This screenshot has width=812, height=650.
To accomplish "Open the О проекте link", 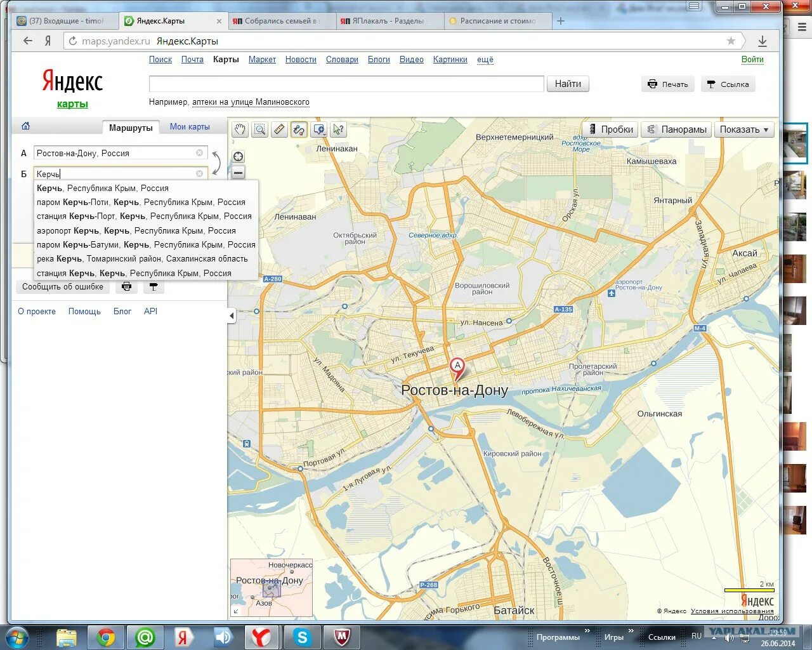I will pos(37,311).
